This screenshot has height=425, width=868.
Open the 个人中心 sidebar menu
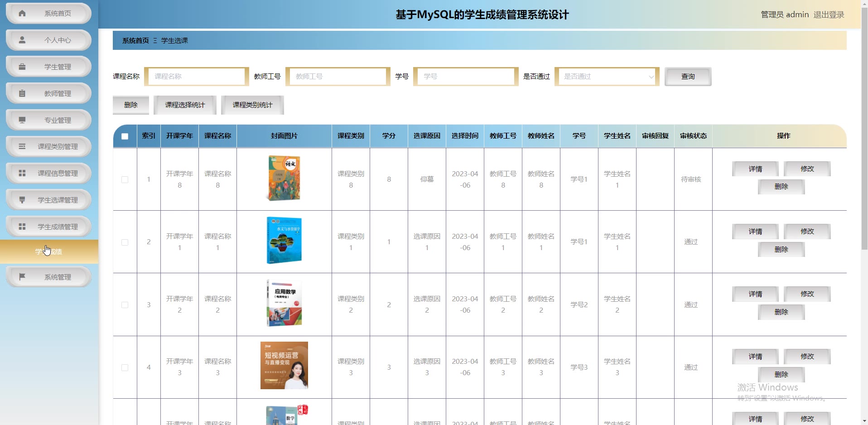coord(48,40)
